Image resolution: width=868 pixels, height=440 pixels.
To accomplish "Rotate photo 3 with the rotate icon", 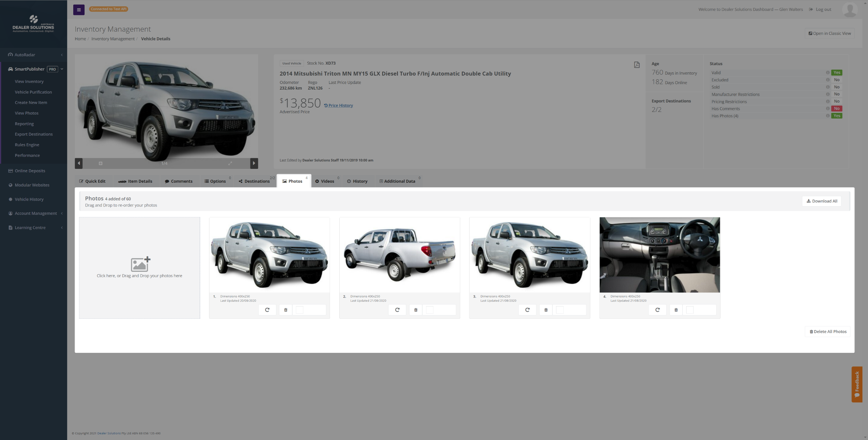I will coord(527,310).
